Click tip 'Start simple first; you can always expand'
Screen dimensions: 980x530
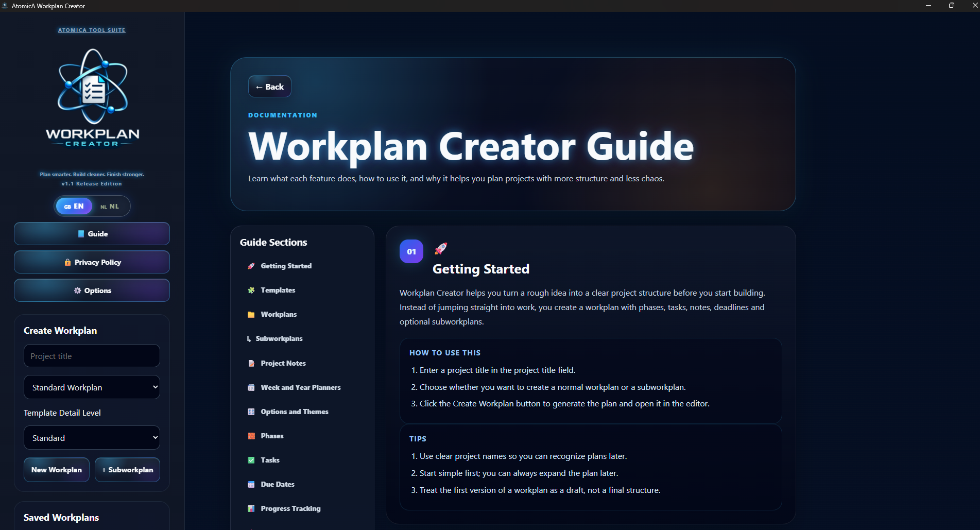click(519, 473)
